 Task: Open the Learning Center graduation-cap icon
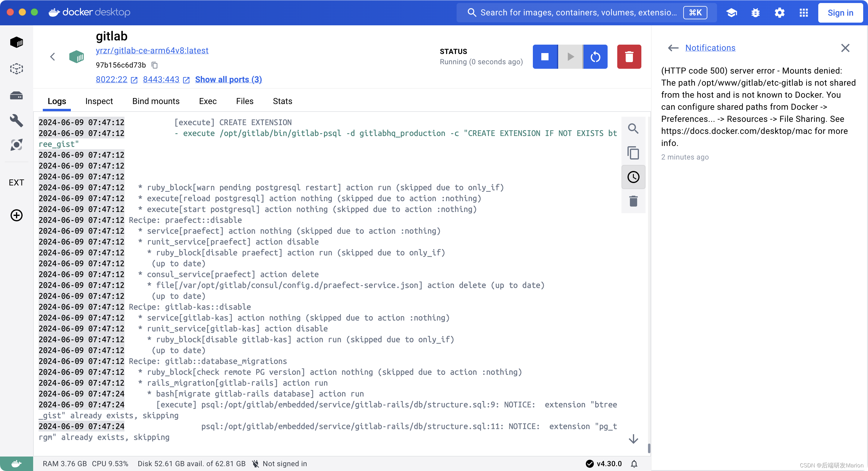731,12
